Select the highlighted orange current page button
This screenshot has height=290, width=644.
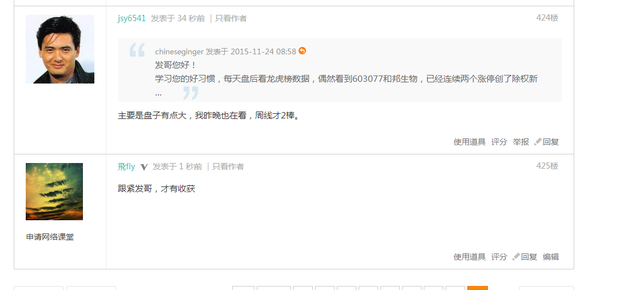tap(477, 288)
